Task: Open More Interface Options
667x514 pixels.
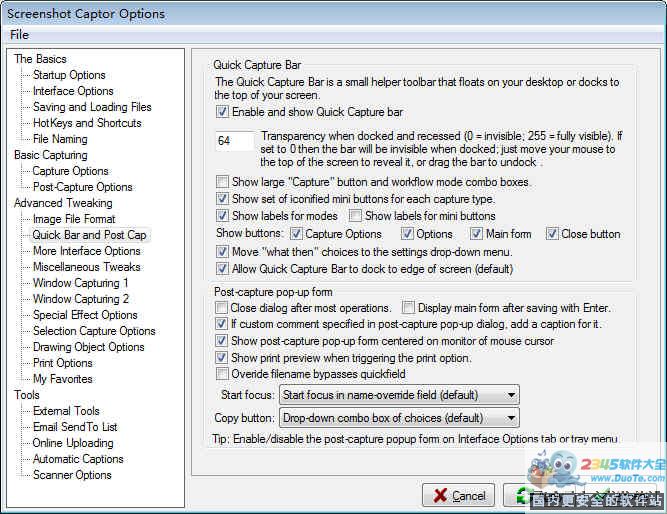Action: [87, 251]
